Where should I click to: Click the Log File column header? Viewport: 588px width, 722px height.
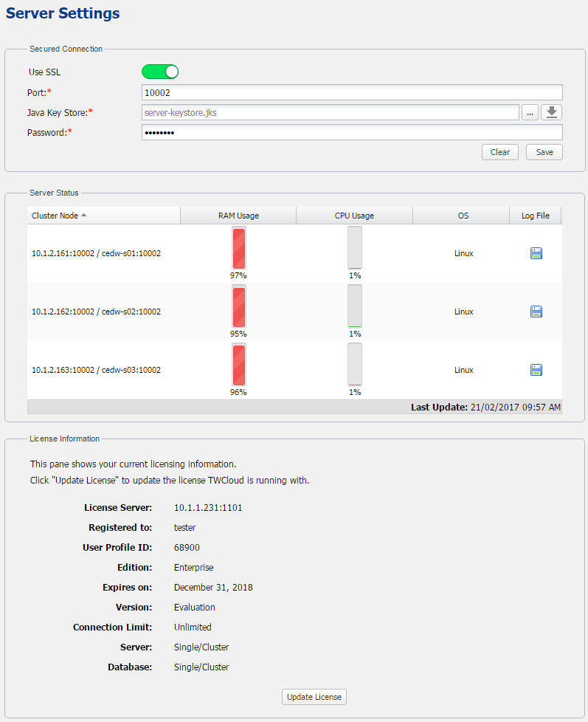(536, 216)
